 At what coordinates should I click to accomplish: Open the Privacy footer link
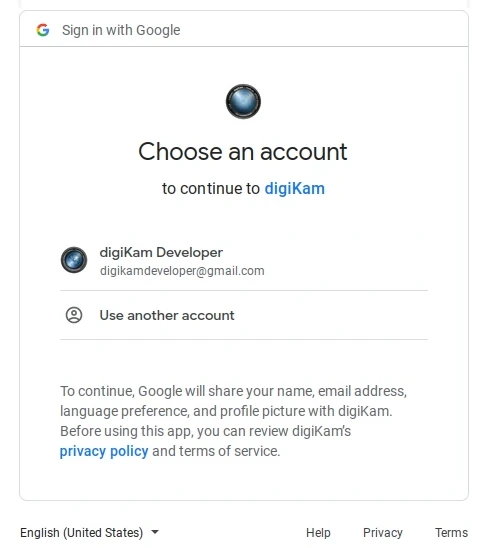tap(383, 533)
